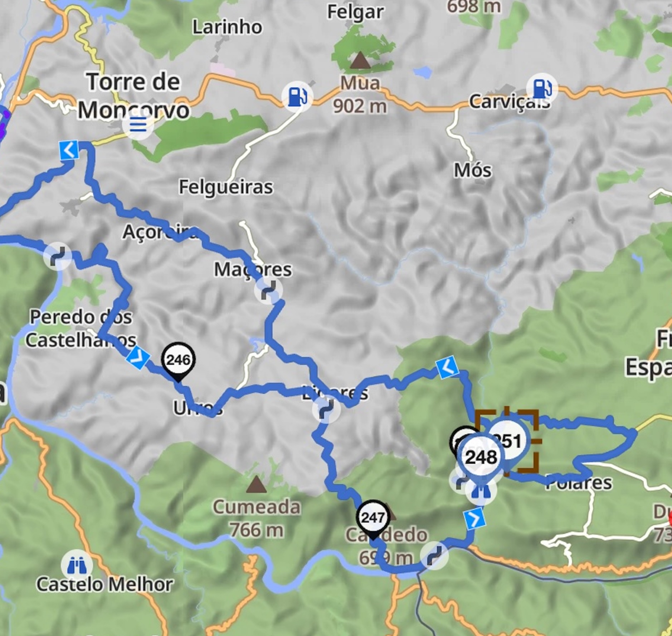Tap the curve marker by the river near Candedo
Viewport: 672px width, 636px height.
434,556
